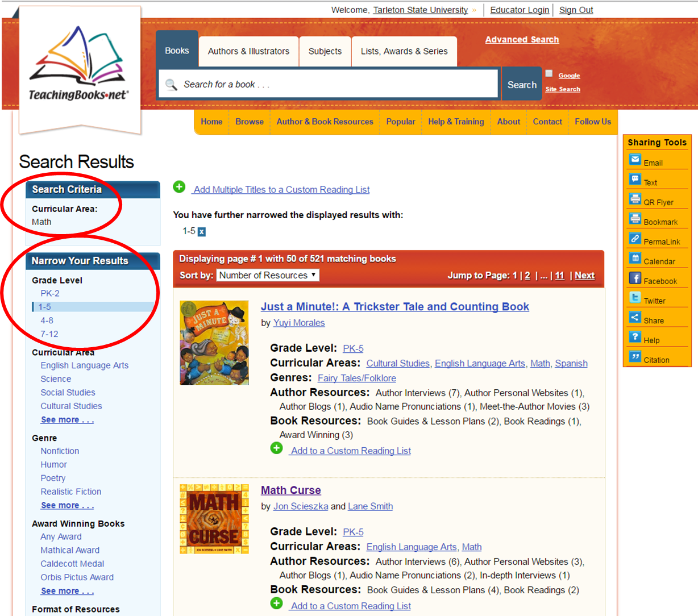
Task: Filter by Poetry genre
Action: coord(53,478)
